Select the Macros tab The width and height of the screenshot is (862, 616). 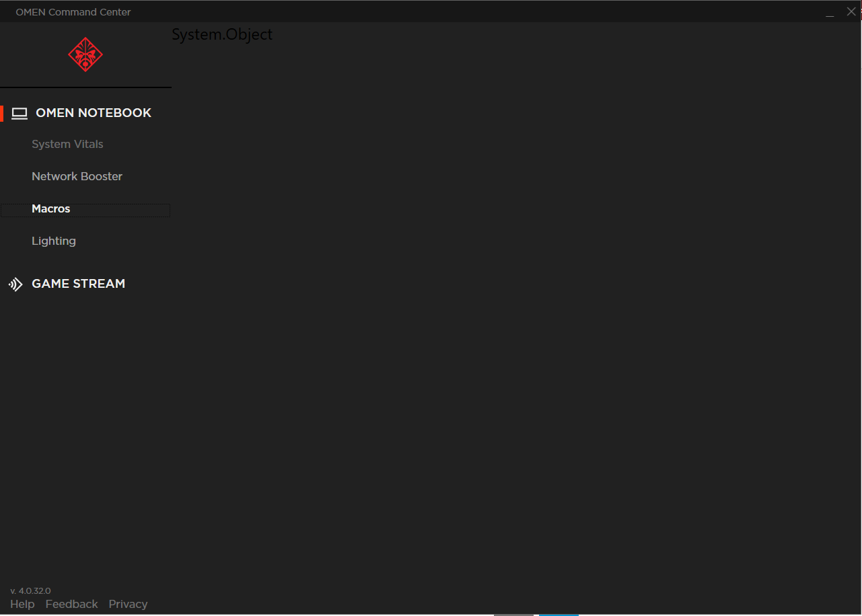pyautogui.click(x=51, y=208)
